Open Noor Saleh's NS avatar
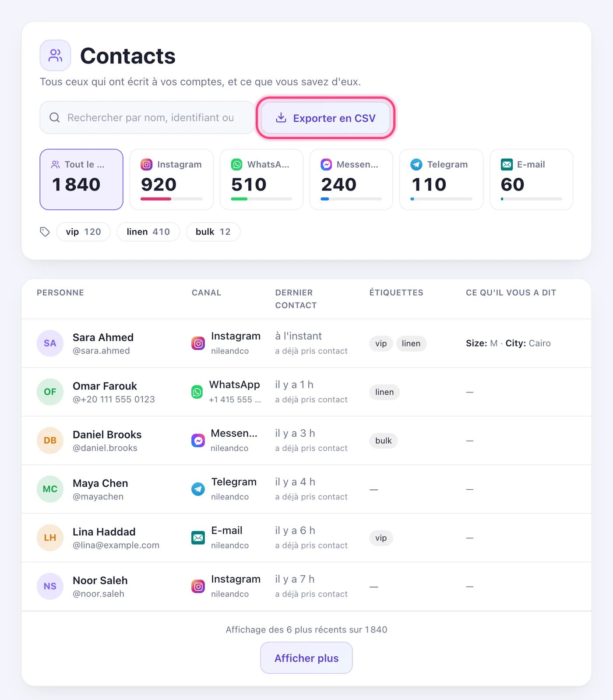This screenshot has height=700, width=613. (x=50, y=587)
